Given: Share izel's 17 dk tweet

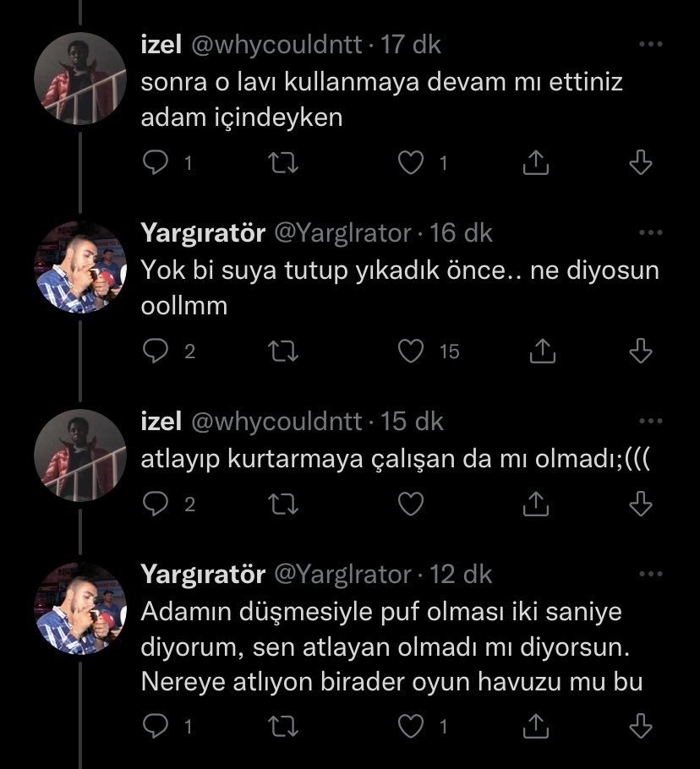Looking at the screenshot, I should [x=535, y=163].
